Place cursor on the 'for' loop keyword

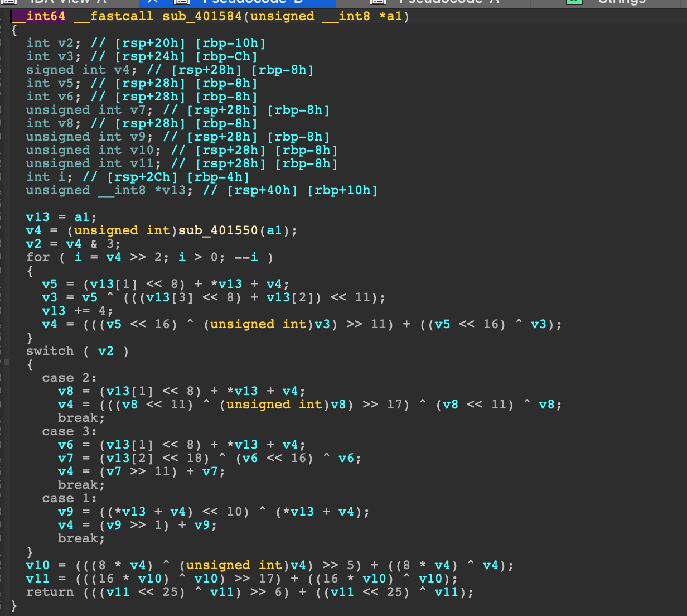click(38, 257)
